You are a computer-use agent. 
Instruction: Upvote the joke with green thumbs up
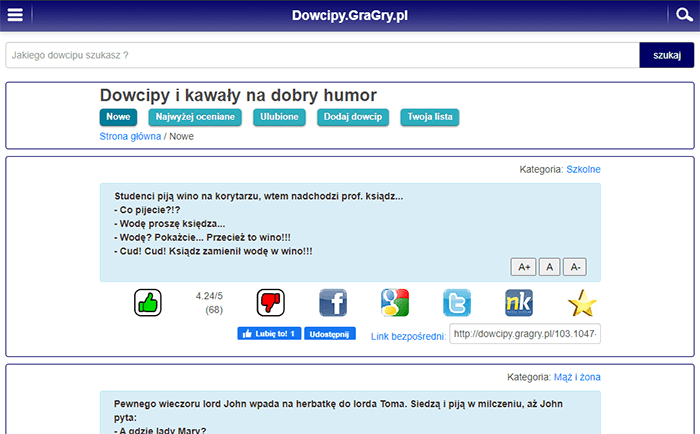click(x=148, y=302)
